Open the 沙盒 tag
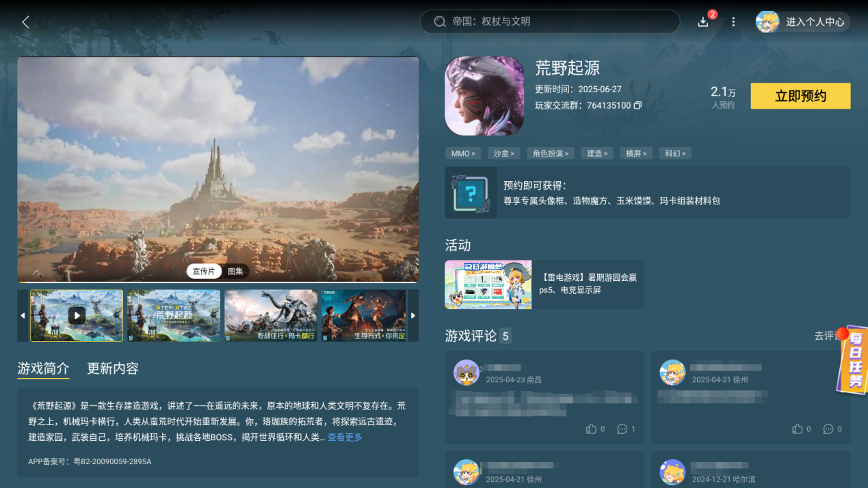Viewport: 868px width, 488px height. 505,154
